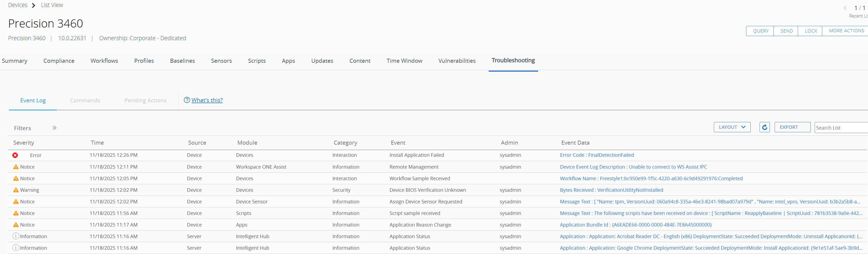Switch to the Compliance tab
The width and height of the screenshot is (868, 254).
pyautogui.click(x=59, y=61)
